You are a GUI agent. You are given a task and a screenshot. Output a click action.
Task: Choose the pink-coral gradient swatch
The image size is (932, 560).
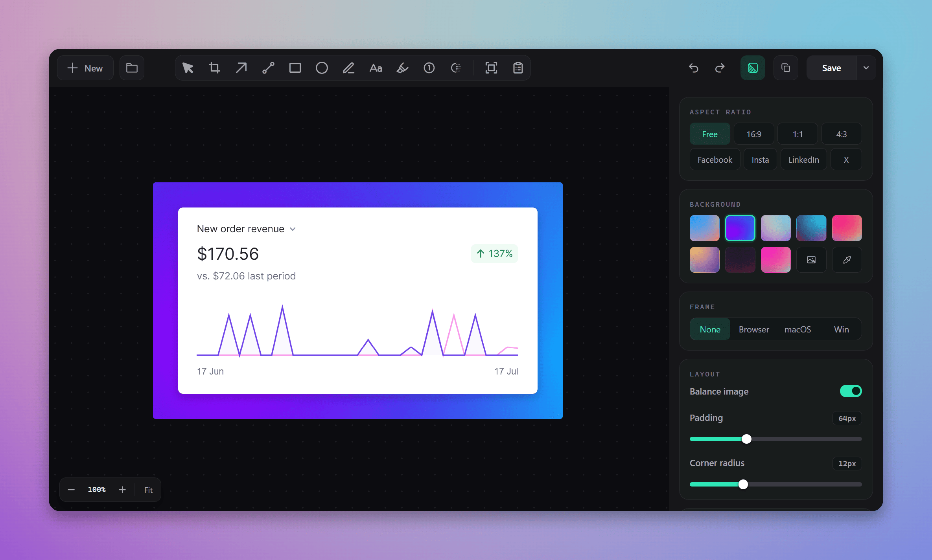tap(847, 228)
